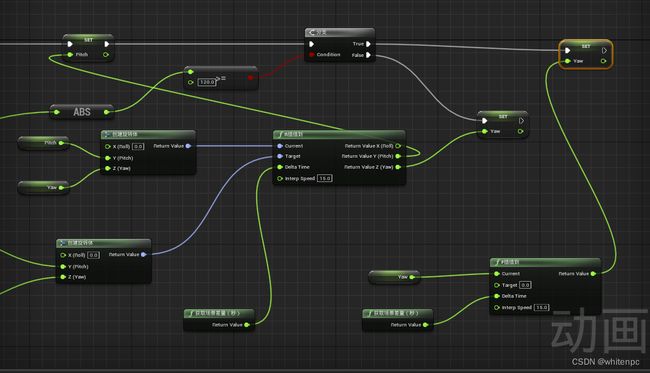Click the ABS node's input pin

pos(56,112)
